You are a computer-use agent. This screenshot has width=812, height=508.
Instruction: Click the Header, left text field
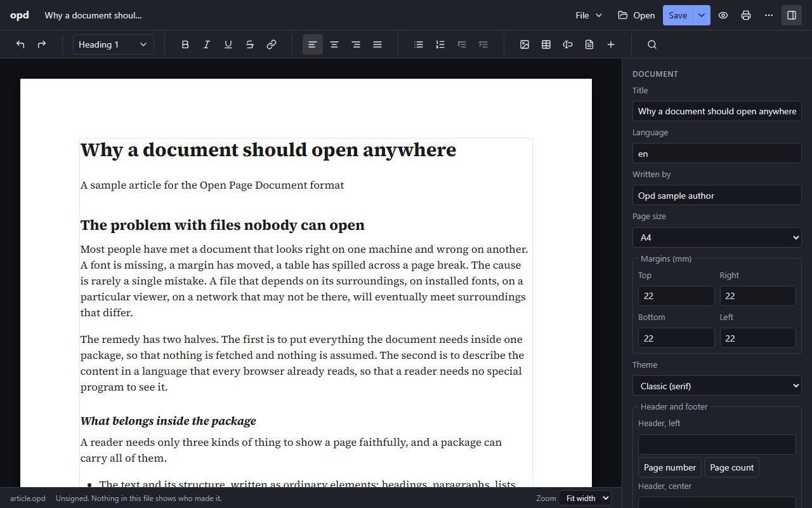pyautogui.click(x=717, y=444)
